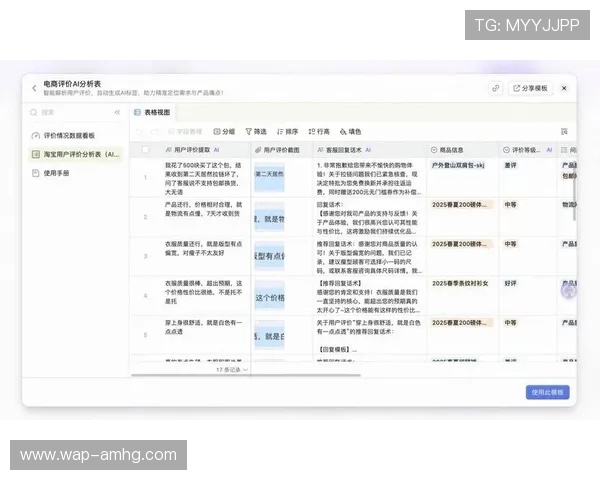This screenshot has height=480, width=600.
Task: Click the undo arrow in toolbar
Action: (140, 132)
